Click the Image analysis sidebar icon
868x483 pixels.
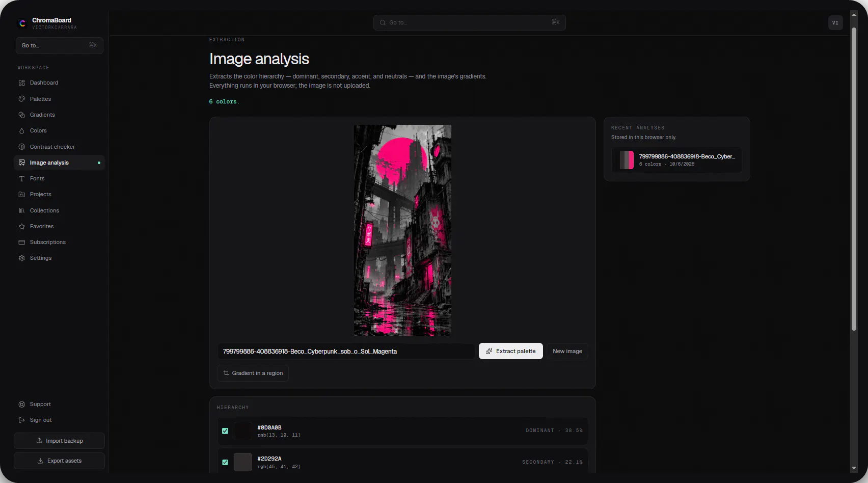coord(21,163)
